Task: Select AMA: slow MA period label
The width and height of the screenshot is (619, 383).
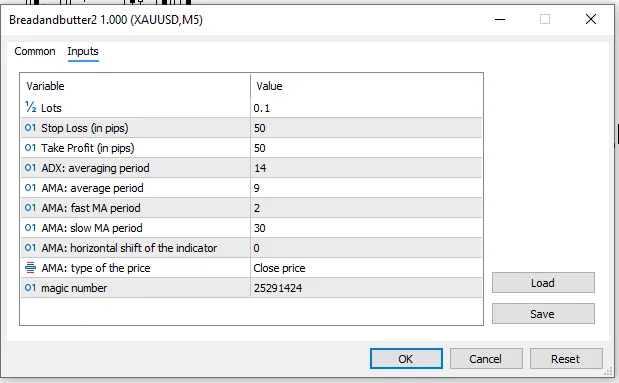Action: coord(92,228)
